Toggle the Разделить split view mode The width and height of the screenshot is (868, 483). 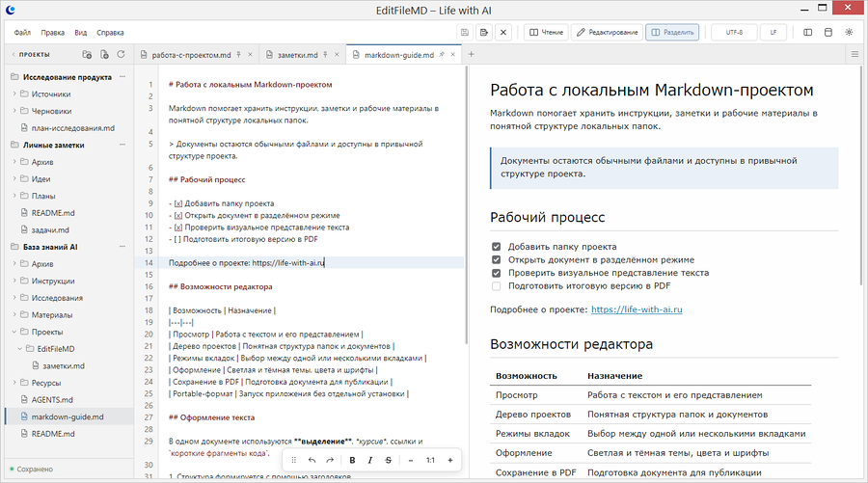(x=672, y=33)
